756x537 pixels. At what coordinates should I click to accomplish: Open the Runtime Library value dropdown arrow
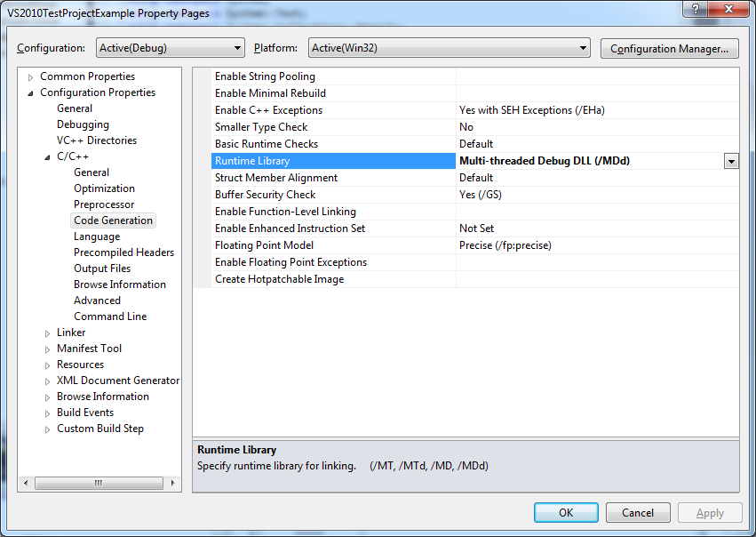[x=731, y=161]
